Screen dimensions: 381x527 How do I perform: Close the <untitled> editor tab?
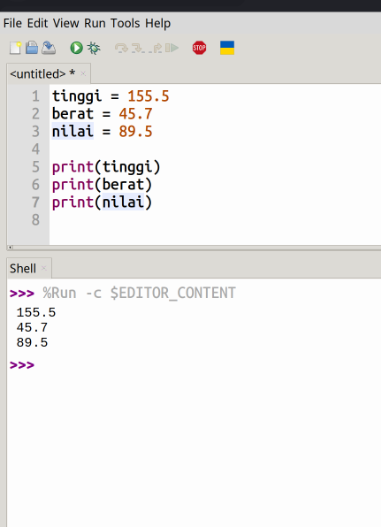[x=83, y=74]
